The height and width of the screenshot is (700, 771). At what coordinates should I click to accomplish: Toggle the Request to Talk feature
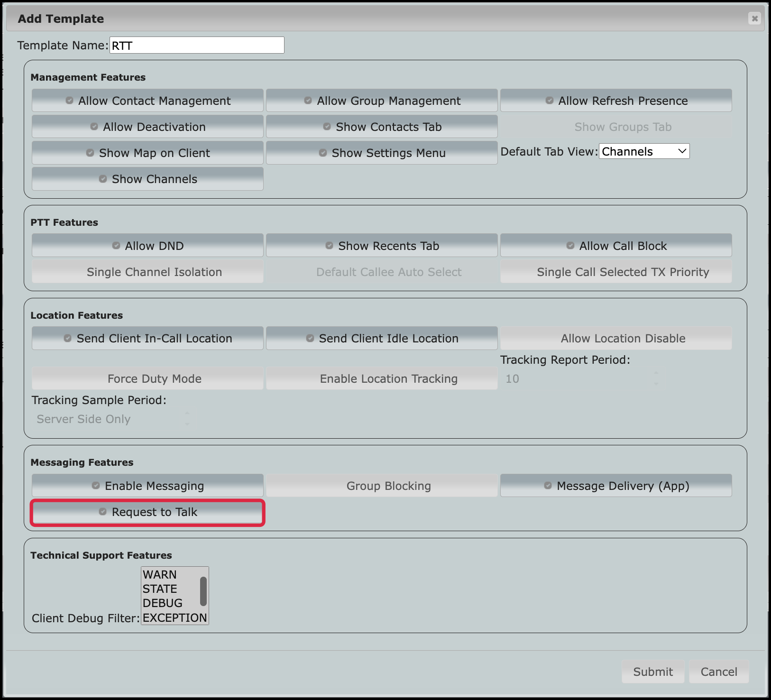(x=147, y=512)
